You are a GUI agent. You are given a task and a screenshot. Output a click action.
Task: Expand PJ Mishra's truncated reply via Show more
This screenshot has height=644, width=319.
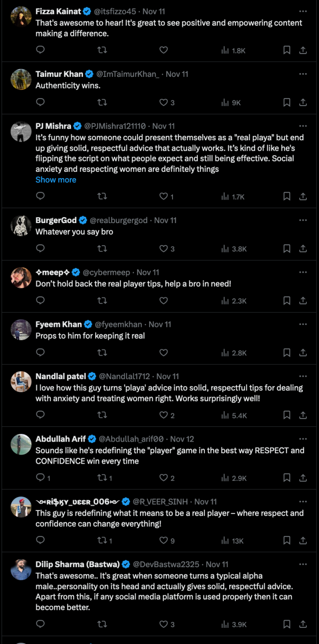tap(56, 179)
